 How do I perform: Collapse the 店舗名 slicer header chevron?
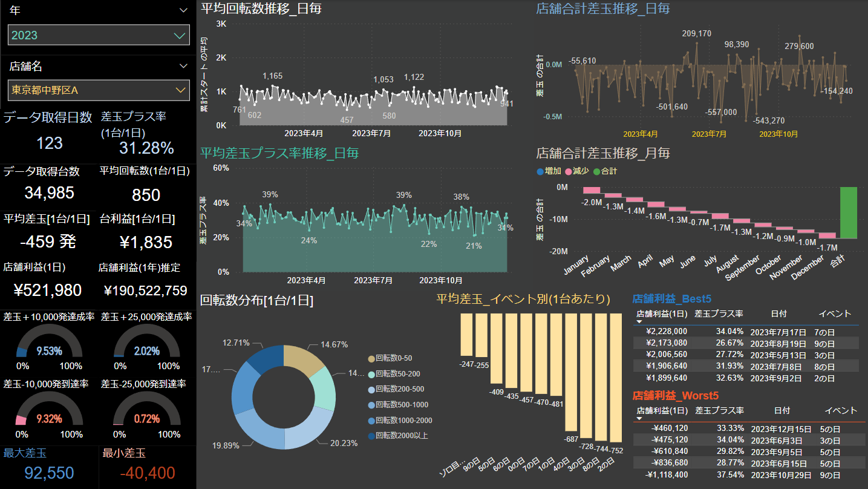click(x=184, y=66)
